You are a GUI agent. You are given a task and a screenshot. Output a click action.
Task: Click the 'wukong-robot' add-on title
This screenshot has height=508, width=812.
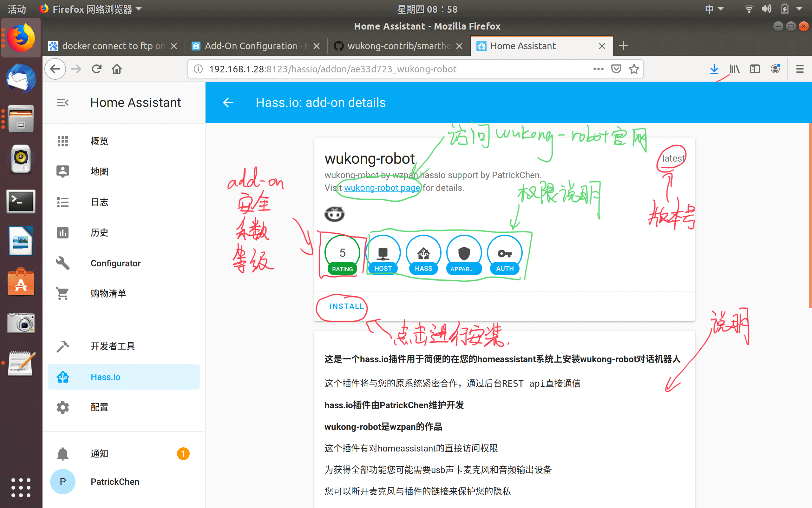point(370,158)
